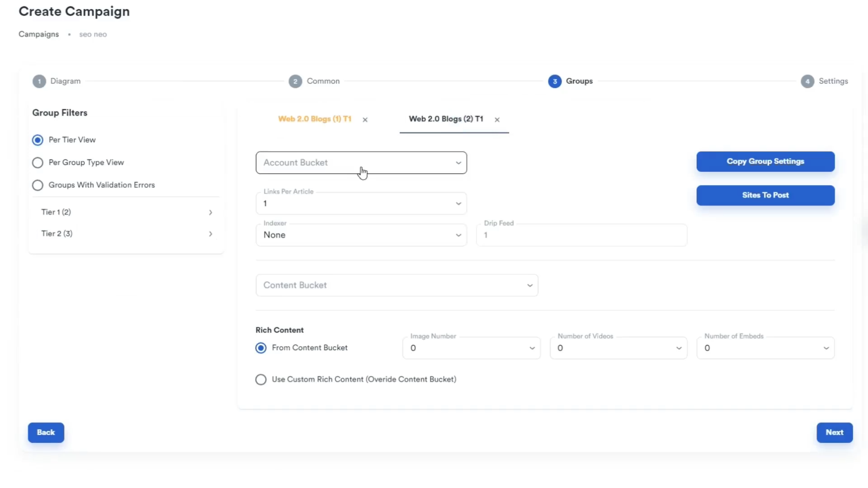Expand Tier 2 (3) chevron arrow
This screenshot has width=868, height=488.
point(210,234)
